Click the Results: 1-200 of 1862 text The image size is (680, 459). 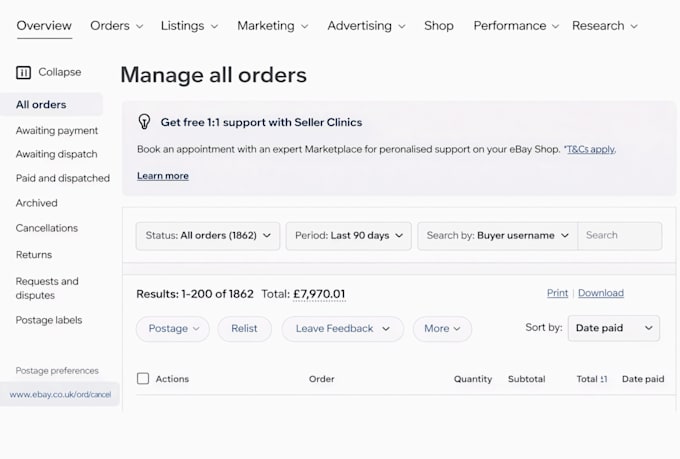(x=195, y=294)
